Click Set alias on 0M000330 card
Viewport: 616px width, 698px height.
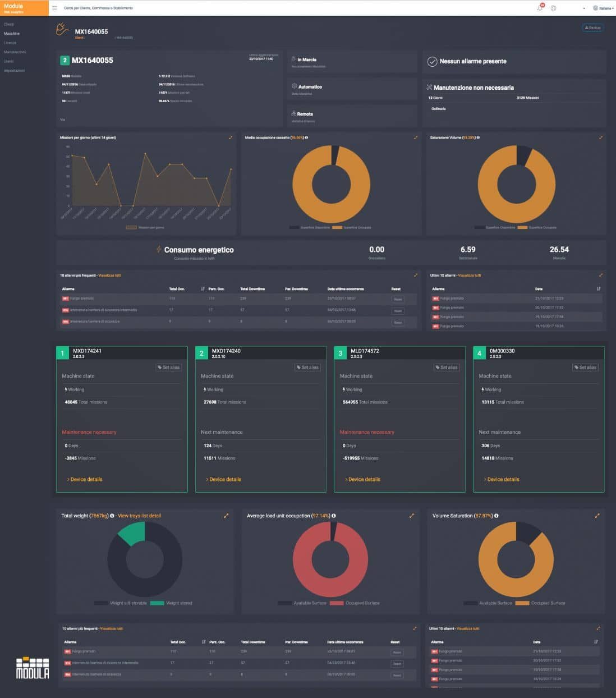point(585,368)
